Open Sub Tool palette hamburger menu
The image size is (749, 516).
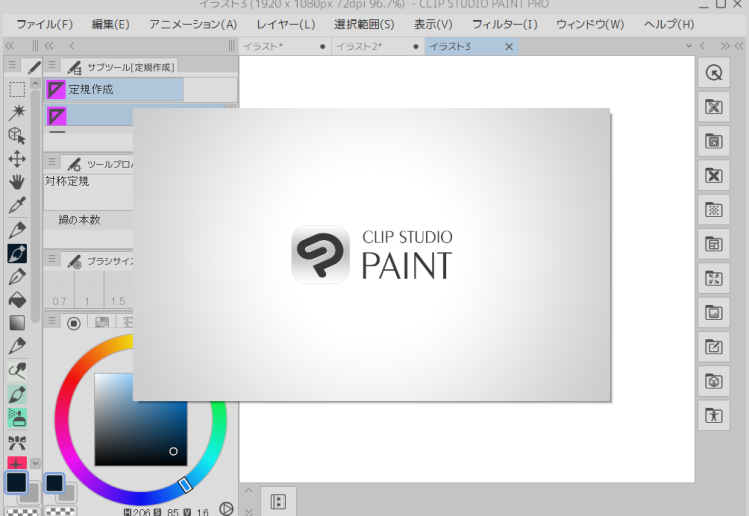point(52,64)
